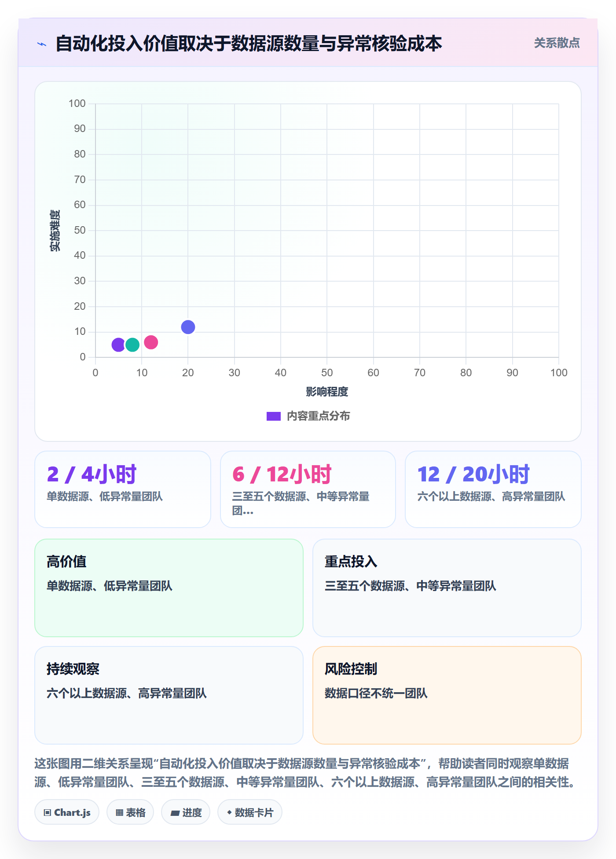Open the 风险控制 quadrant card heading
The height and width of the screenshot is (859, 616).
(351, 669)
